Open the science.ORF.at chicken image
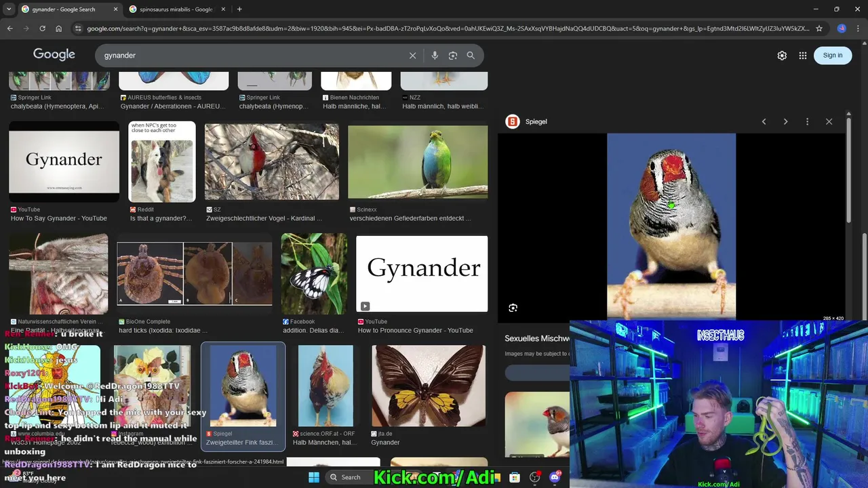868x488 pixels. pyautogui.click(x=325, y=386)
